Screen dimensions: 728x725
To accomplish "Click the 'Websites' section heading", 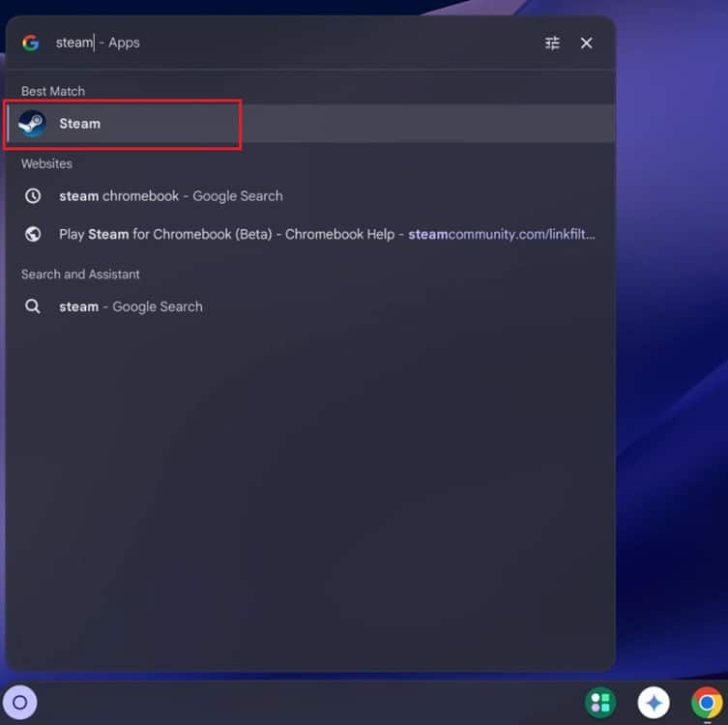I will tap(46, 163).
